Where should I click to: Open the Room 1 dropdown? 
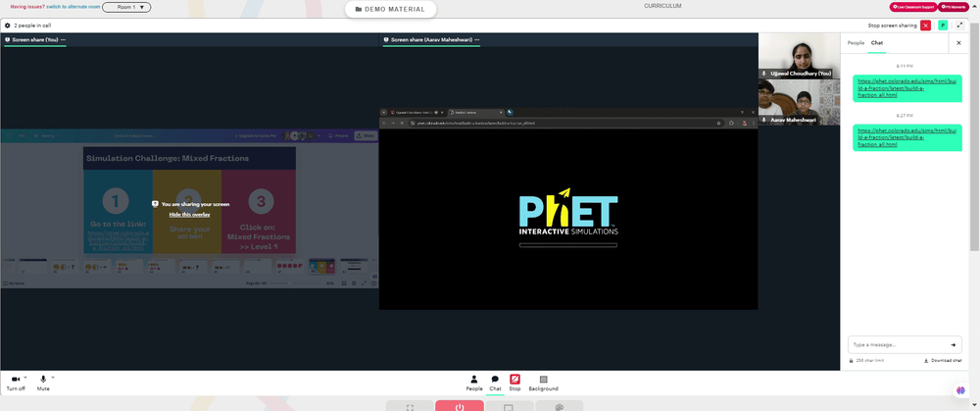coord(126,8)
